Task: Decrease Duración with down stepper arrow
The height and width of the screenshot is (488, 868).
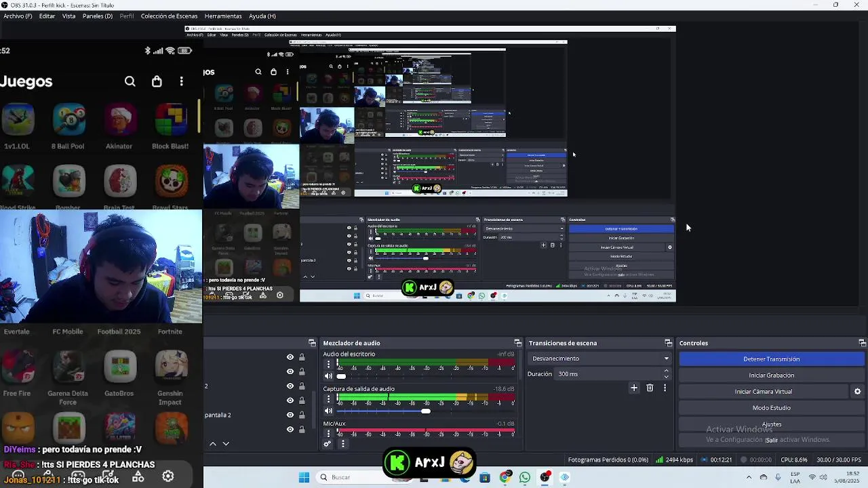Action: tap(666, 377)
